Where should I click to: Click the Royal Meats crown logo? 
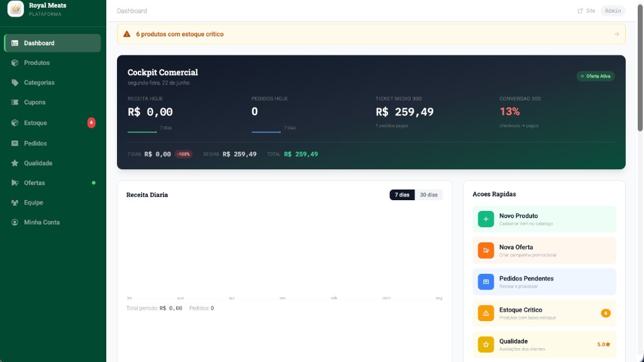16,8
